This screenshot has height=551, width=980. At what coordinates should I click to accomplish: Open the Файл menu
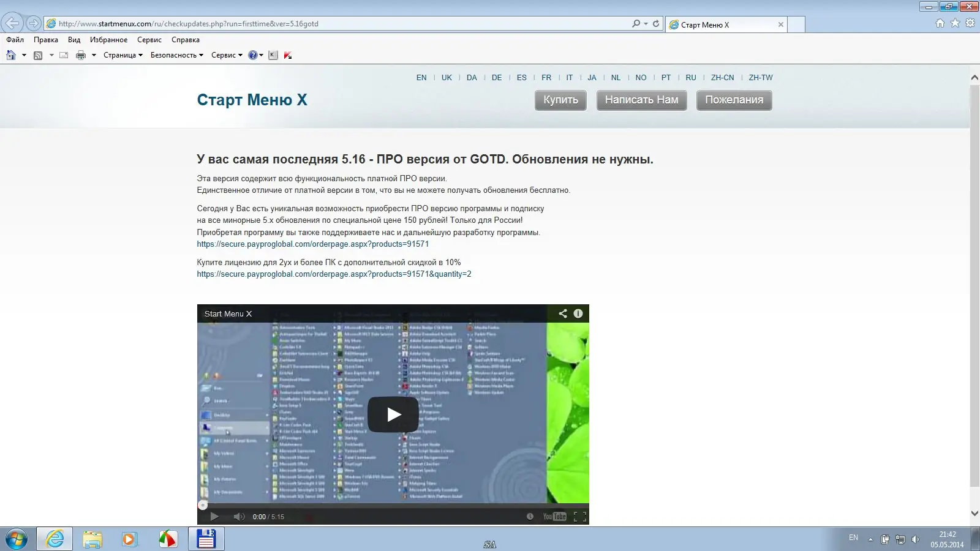(15, 40)
